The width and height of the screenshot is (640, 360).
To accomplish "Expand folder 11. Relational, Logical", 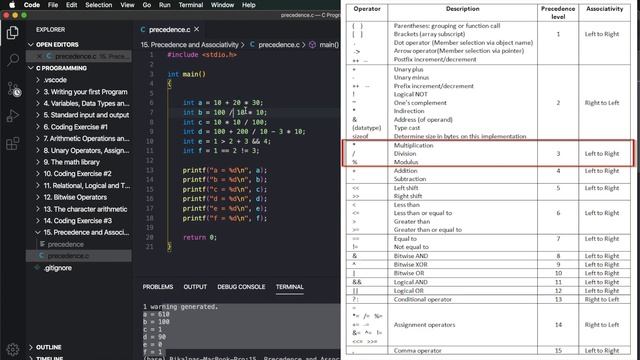I will 87,185.
